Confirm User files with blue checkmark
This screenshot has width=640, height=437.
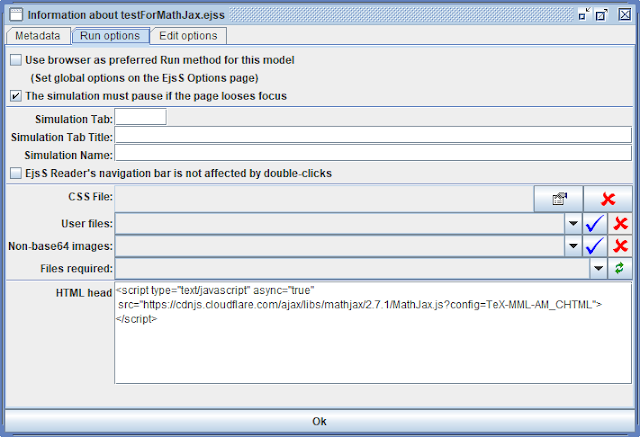coord(595,224)
